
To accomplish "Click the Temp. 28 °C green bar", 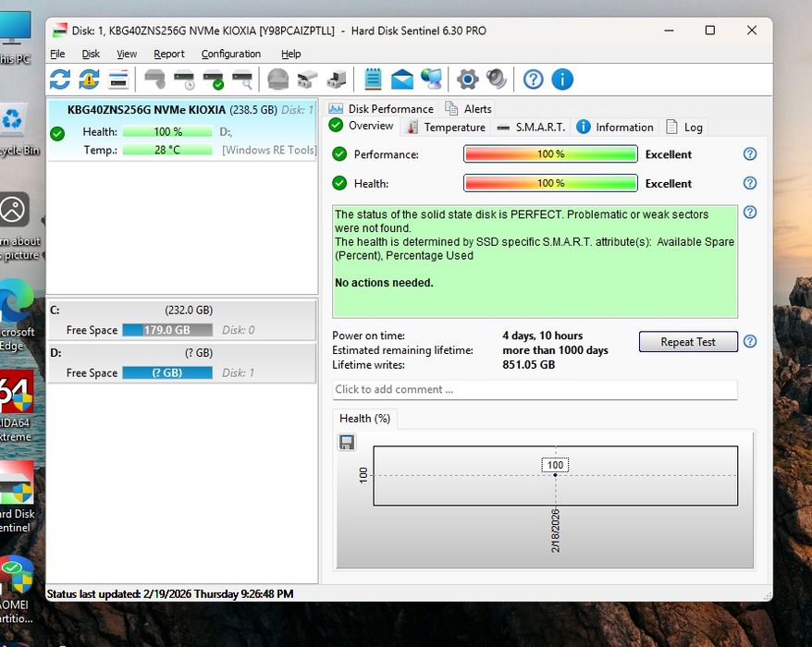I will [167, 150].
